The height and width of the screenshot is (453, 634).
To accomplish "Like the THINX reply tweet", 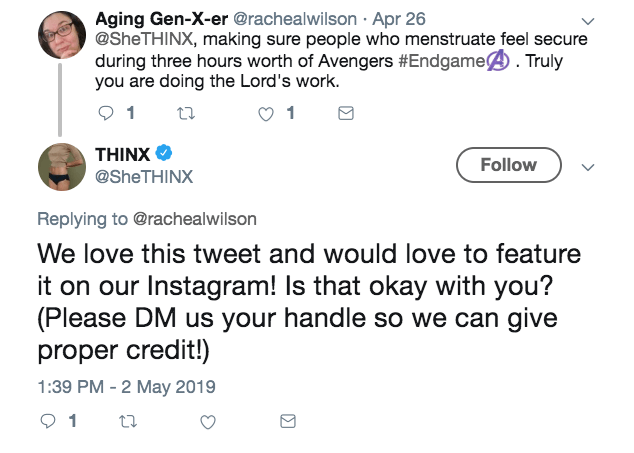I will (207, 422).
